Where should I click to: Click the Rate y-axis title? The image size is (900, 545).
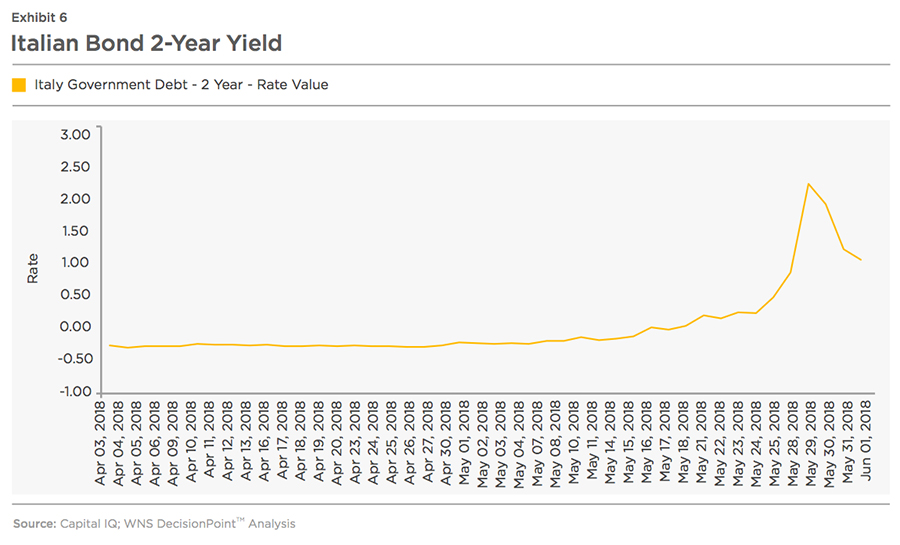click(x=33, y=268)
